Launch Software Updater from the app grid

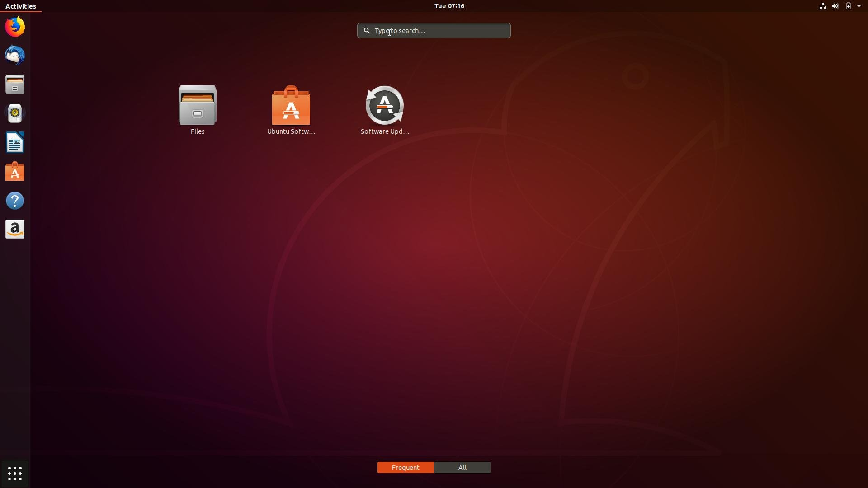385,110
